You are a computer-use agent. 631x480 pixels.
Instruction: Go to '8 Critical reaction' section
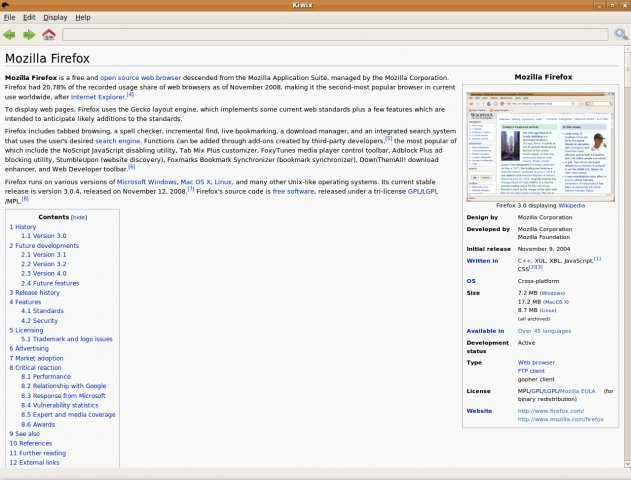35,367
